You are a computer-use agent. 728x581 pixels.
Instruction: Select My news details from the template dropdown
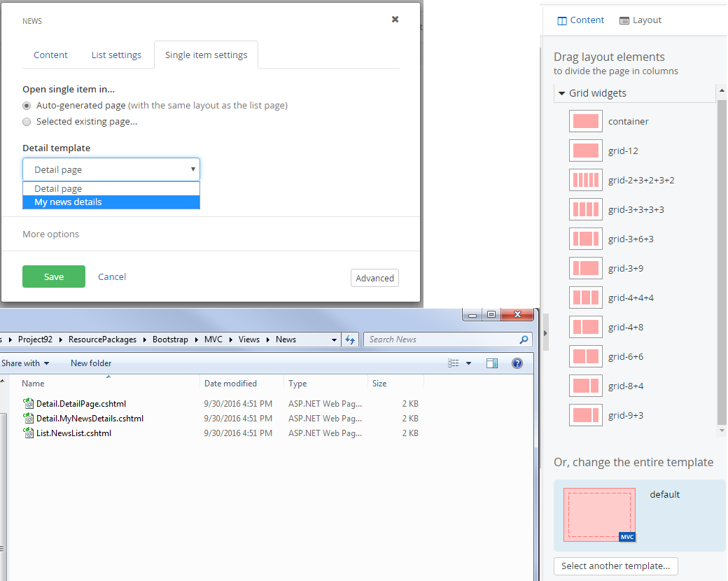(68, 202)
